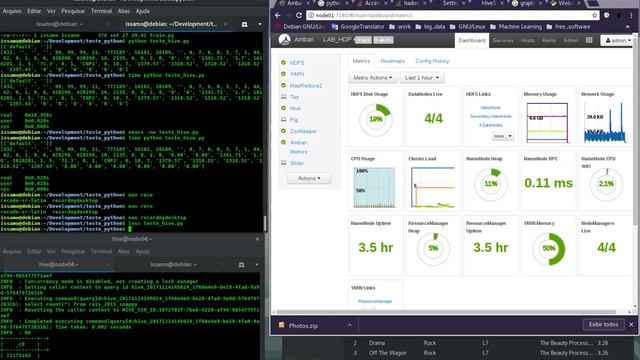Screen dimensions: 640x360
Task: Reload the Ambari page
Action: pyautogui.click(x=299, y=16)
